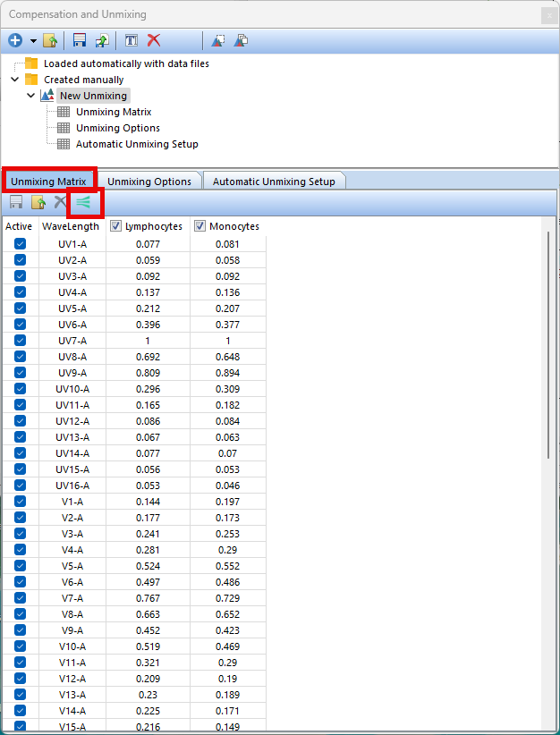
Task: Collapse the New Unmixing tree node
Action: click(31, 96)
